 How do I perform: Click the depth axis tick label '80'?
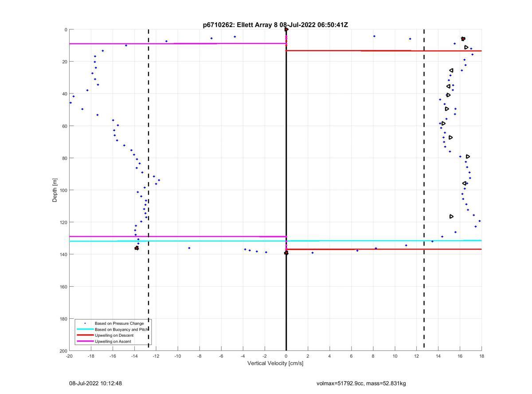click(64, 158)
